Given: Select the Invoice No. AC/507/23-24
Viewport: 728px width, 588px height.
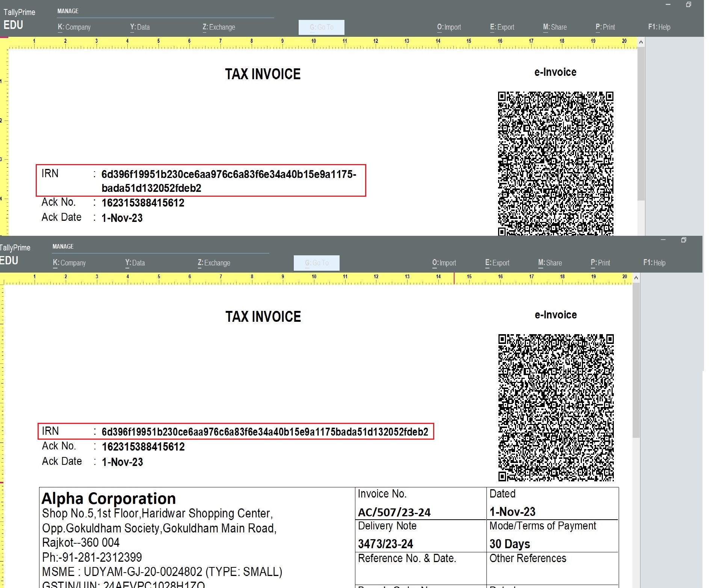Looking at the screenshot, I should click(x=394, y=512).
